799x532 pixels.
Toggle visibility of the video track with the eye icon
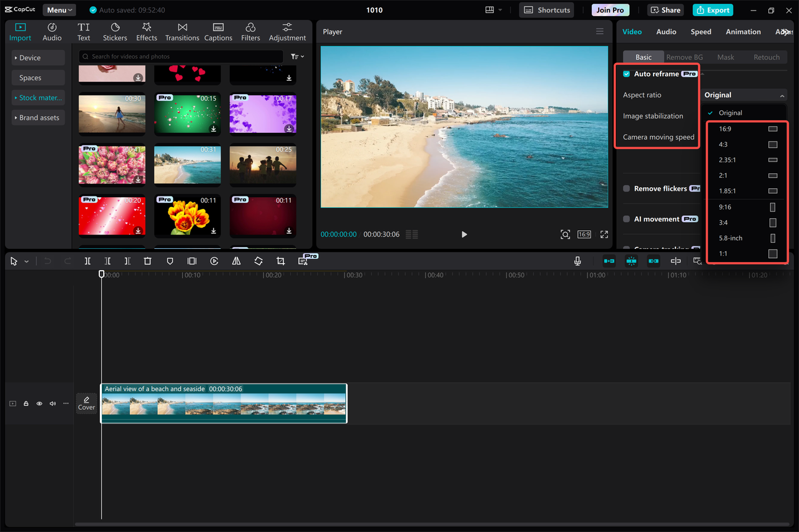click(x=39, y=404)
